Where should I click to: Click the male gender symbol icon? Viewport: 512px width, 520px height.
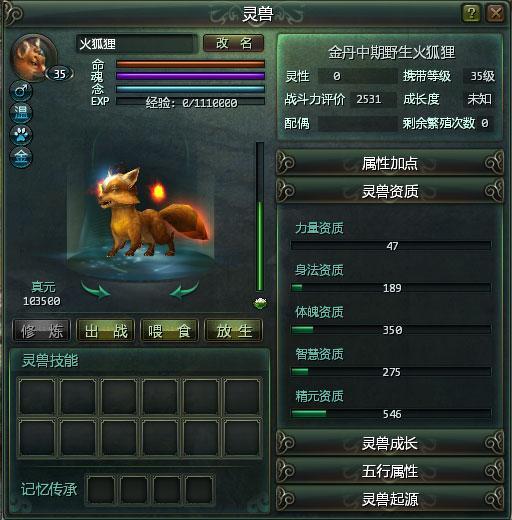pyautogui.click(x=21, y=91)
